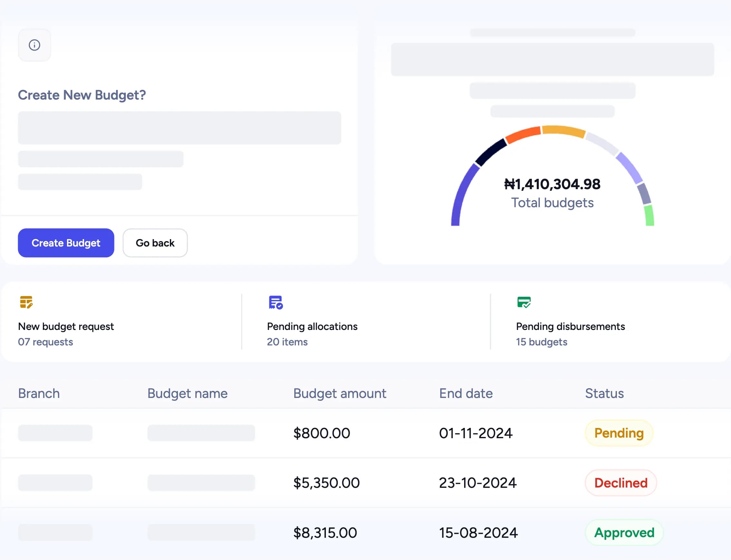Sort by End date column header

tap(466, 394)
